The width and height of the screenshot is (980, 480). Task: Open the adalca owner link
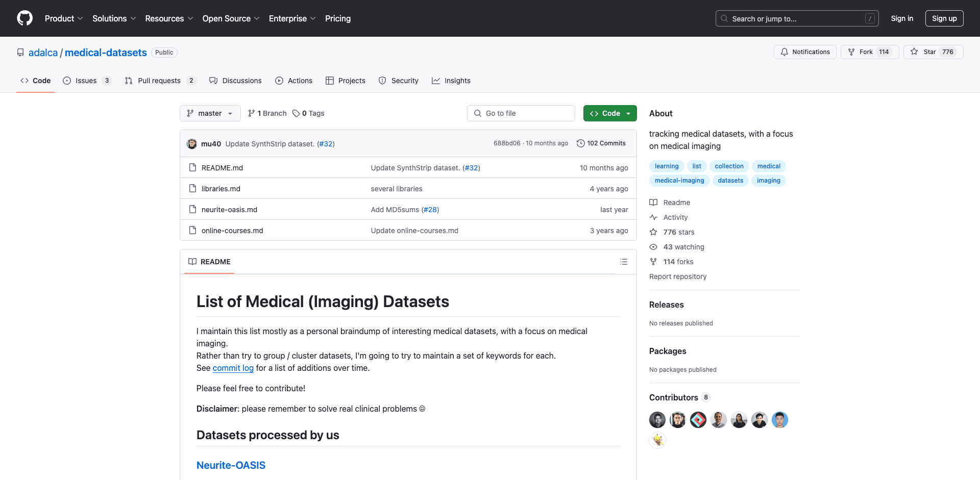click(x=43, y=53)
